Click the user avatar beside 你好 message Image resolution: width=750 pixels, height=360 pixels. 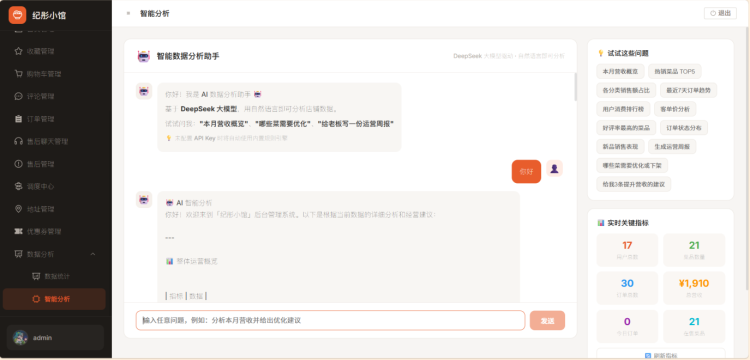[x=554, y=168]
